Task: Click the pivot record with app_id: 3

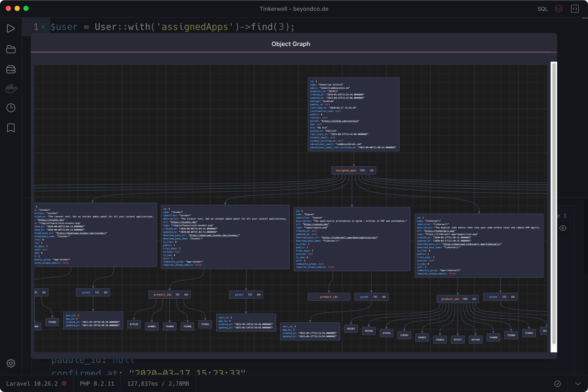Action: click(310, 331)
